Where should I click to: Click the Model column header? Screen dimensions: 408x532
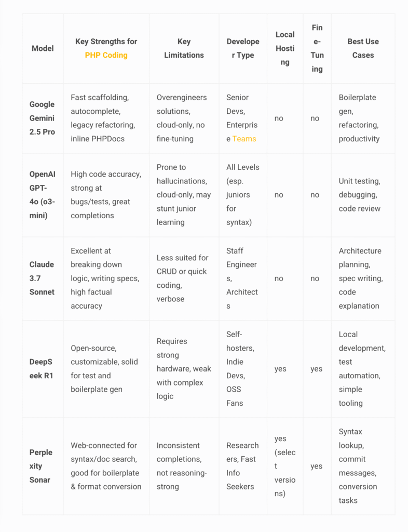43,48
